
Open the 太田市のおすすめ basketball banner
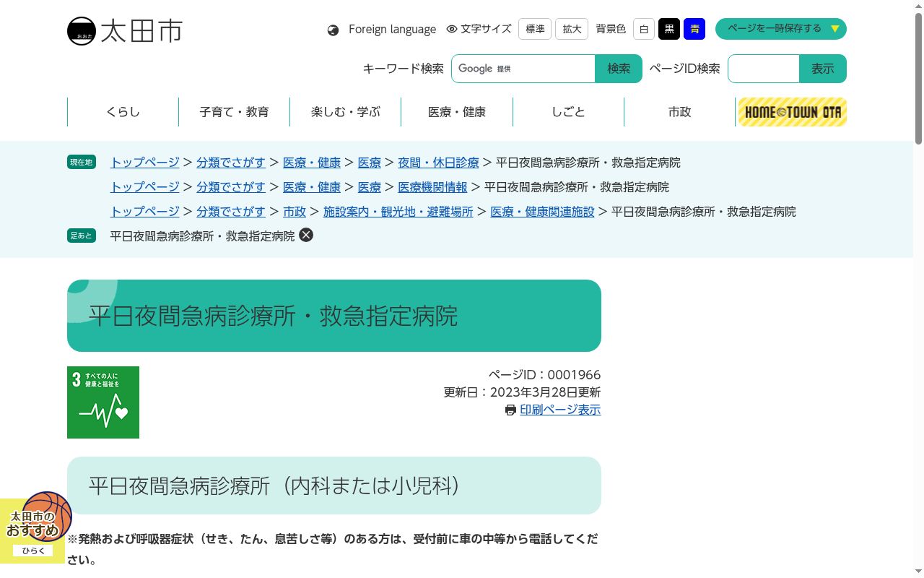coord(36,527)
